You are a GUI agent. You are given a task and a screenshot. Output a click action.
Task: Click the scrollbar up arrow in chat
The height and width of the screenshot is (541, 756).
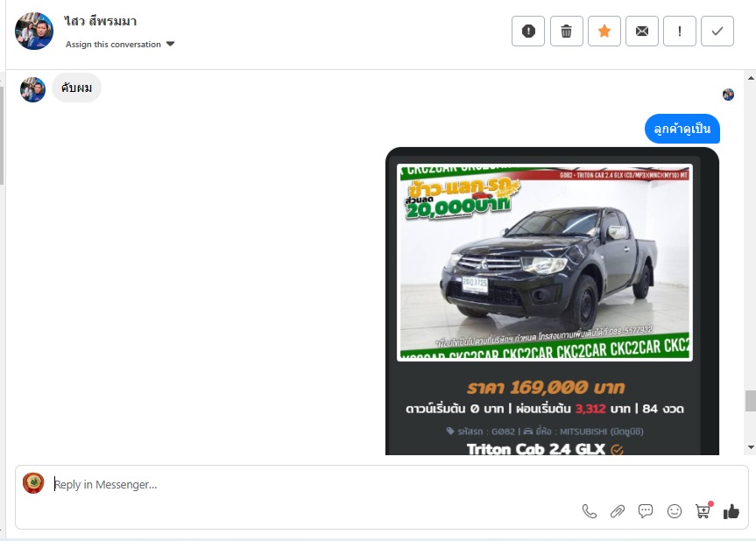(x=751, y=78)
